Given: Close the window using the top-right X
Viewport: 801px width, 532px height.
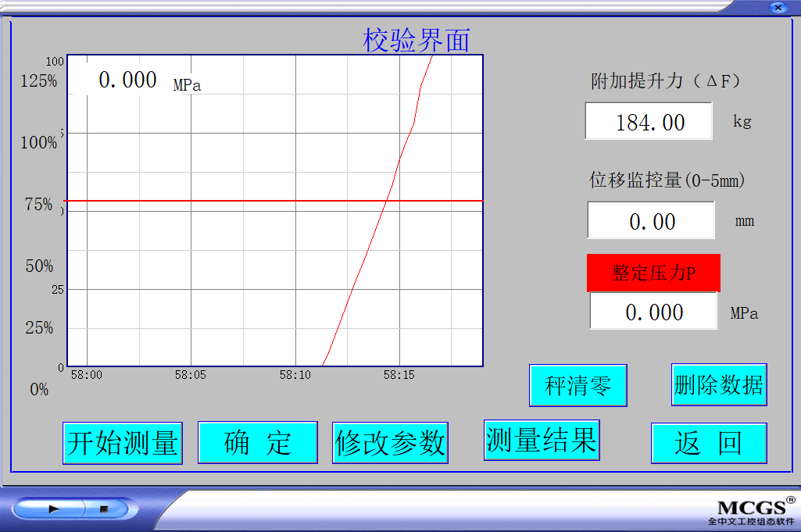Looking at the screenshot, I should click(x=778, y=7).
